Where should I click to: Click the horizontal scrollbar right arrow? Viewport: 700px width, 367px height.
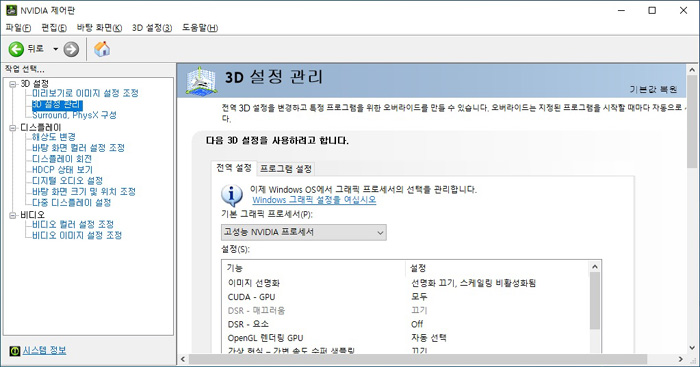click(680, 359)
